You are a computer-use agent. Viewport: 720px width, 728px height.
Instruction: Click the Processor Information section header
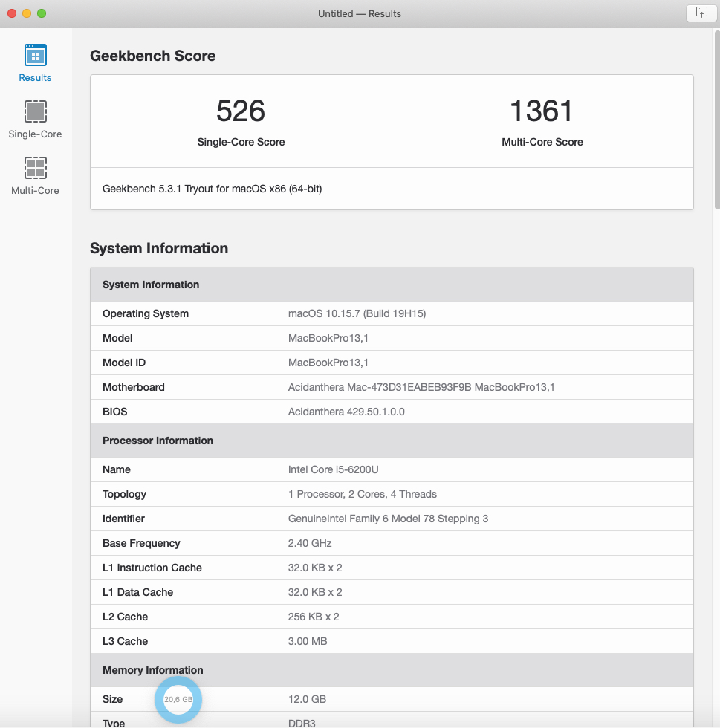pos(158,441)
